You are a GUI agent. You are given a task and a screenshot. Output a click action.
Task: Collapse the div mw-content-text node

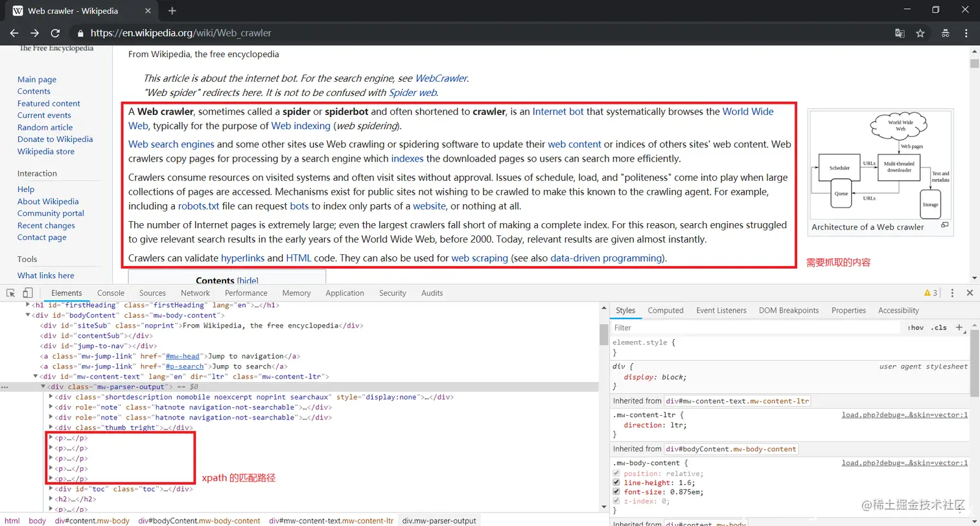pos(36,376)
